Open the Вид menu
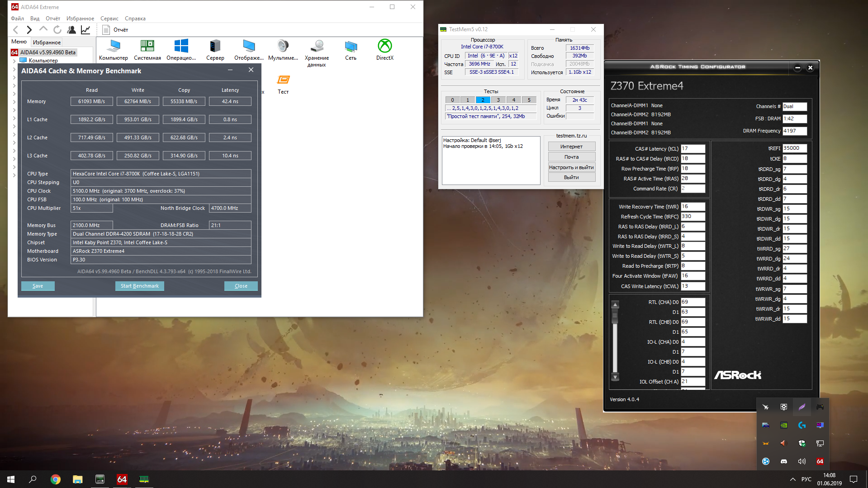The width and height of the screenshot is (868, 488). (35, 19)
